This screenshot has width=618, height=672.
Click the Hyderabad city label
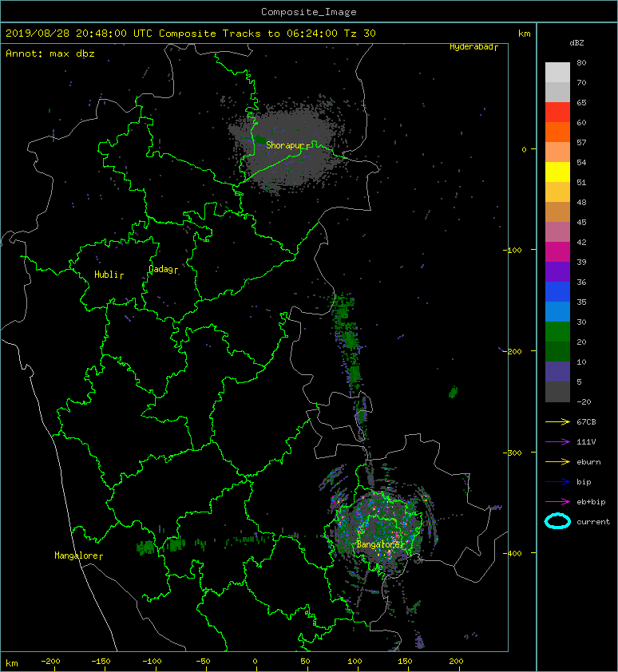click(473, 47)
